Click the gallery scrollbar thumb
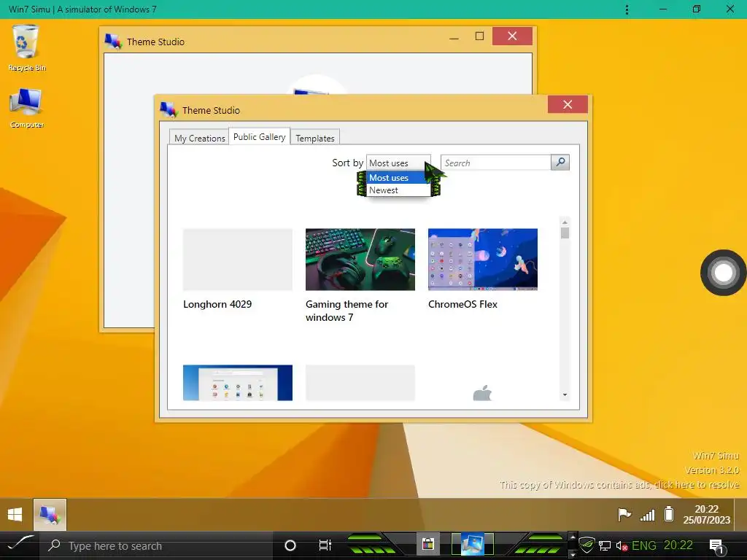Viewport: 747px width, 560px height. [565, 233]
